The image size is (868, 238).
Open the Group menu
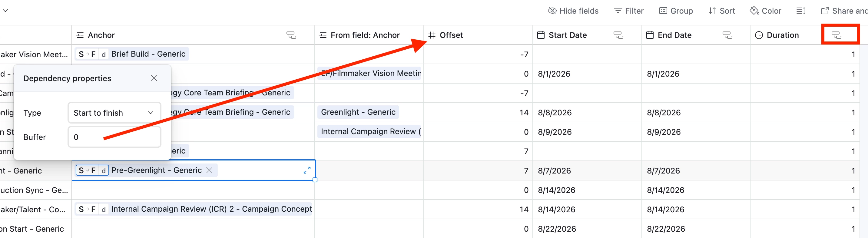coord(676,11)
